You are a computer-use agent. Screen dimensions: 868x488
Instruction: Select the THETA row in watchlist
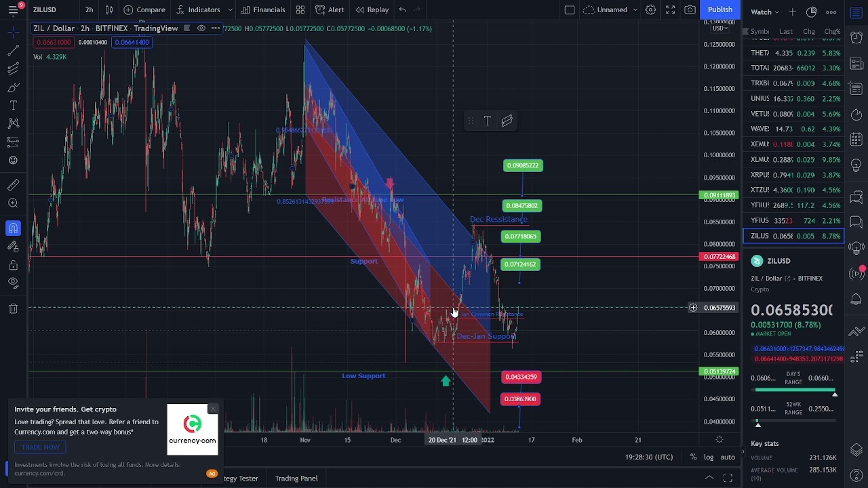click(793, 53)
